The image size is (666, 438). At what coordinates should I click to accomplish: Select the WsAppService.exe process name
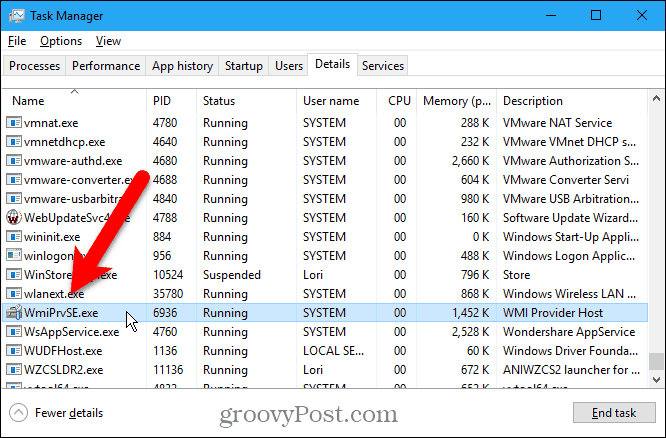71,332
